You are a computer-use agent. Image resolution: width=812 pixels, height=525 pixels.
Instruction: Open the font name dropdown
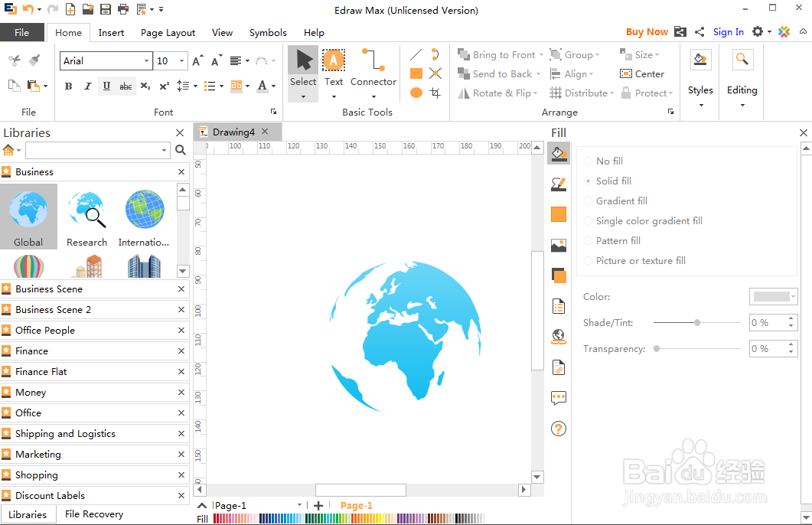point(146,61)
